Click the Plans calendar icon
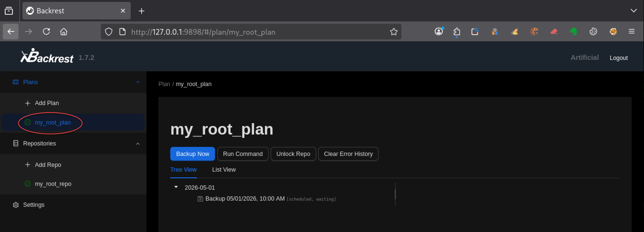 coord(15,82)
